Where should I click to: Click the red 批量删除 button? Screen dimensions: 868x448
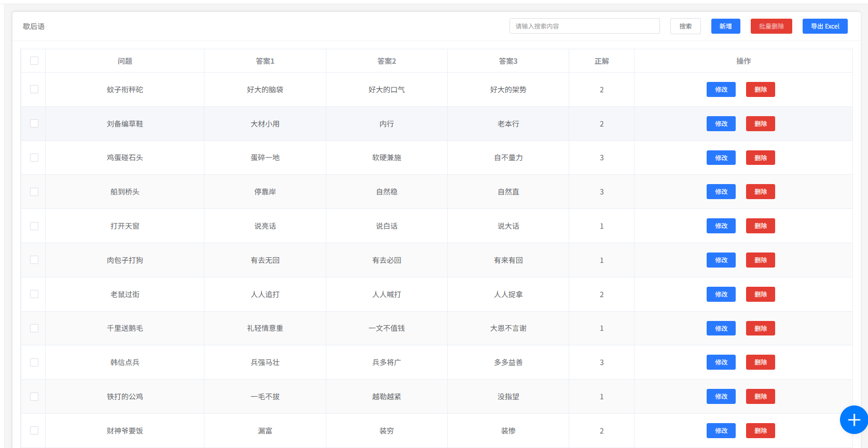tap(771, 26)
